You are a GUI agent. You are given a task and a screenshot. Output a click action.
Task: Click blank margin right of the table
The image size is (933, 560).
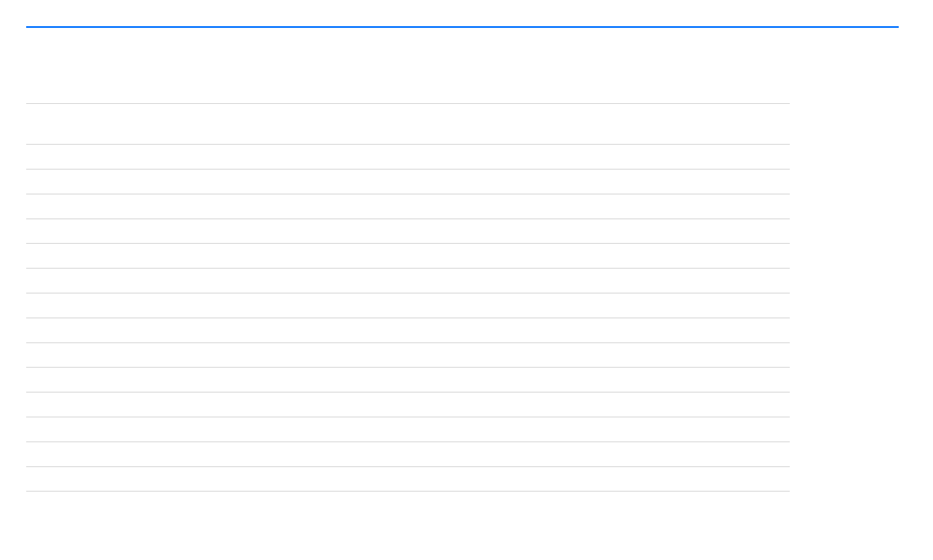point(861,297)
